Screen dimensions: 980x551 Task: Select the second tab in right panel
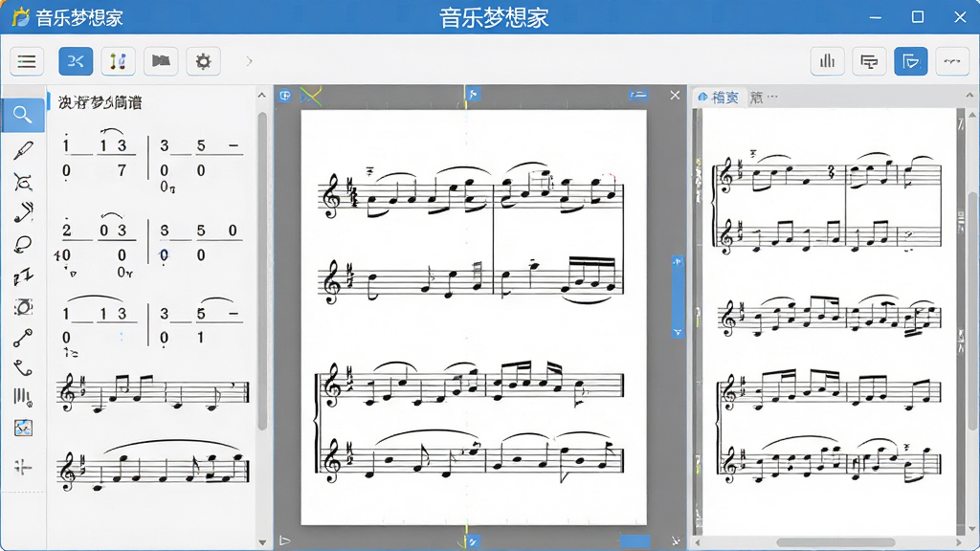[756, 97]
